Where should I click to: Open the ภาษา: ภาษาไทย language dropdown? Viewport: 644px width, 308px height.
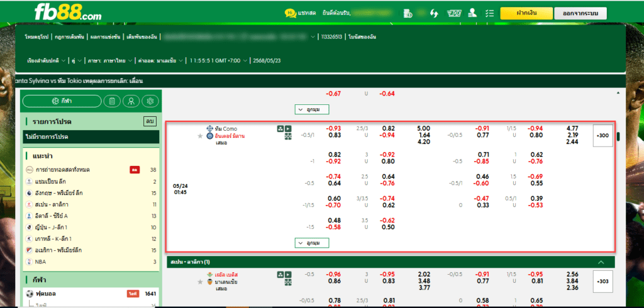click(x=109, y=60)
